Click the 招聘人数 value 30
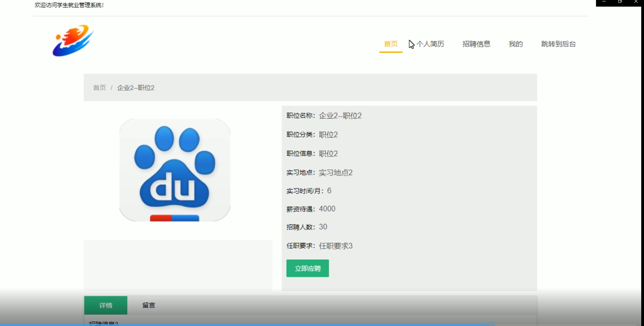Image resolution: width=644 pixels, height=326 pixels. (x=323, y=227)
